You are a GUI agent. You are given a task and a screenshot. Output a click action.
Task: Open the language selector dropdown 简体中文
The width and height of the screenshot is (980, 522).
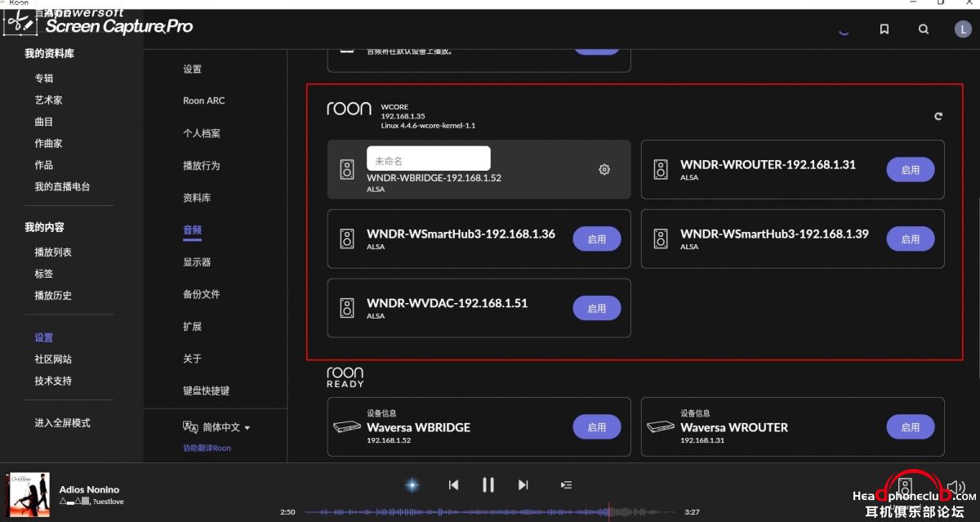[x=226, y=427]
